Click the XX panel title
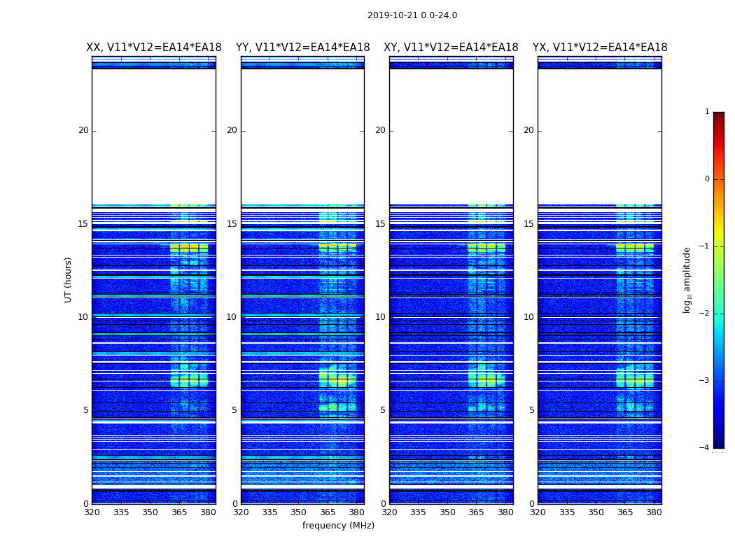The image size is (735, 560). (x=154, y=48)
